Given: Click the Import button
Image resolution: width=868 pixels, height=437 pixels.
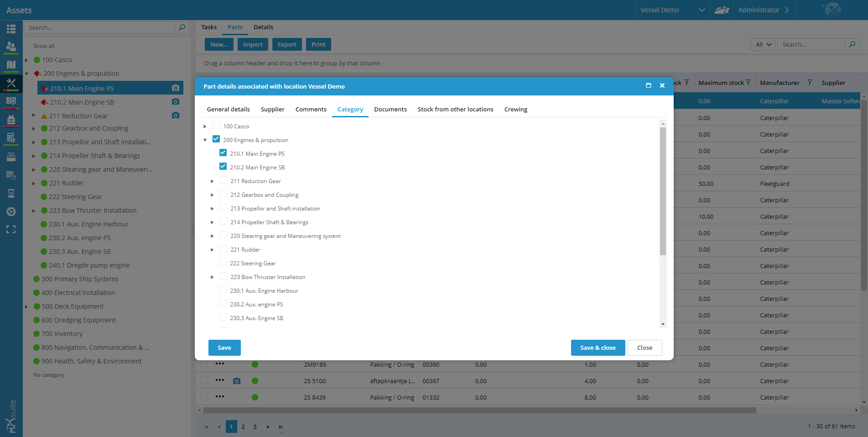Looking at the screenshot, I should [x=253, y=45].
